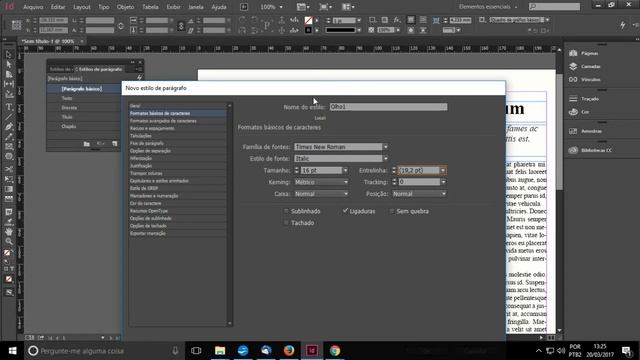Screen dimensions: 640x360
Task: Enable the Sublinhado checkbox
Action: [x=286, y=211]
